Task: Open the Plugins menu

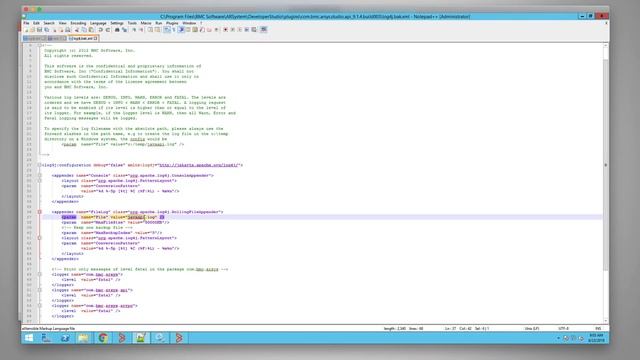Action: click(172, 23)
